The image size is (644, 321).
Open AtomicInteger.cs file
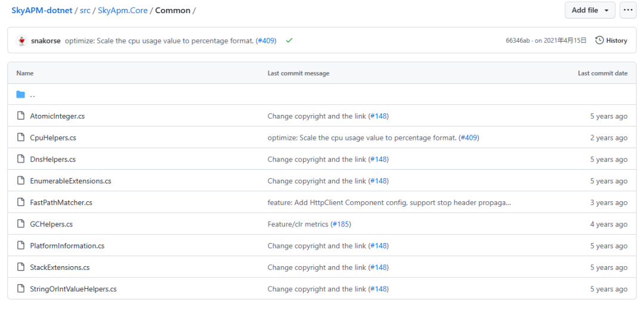point(57,116)
